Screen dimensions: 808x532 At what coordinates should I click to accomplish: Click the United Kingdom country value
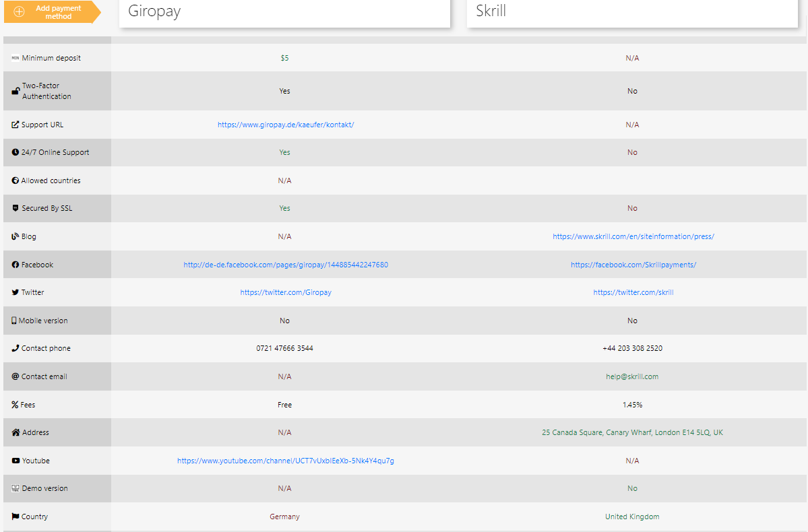click(x=632, y=517)
